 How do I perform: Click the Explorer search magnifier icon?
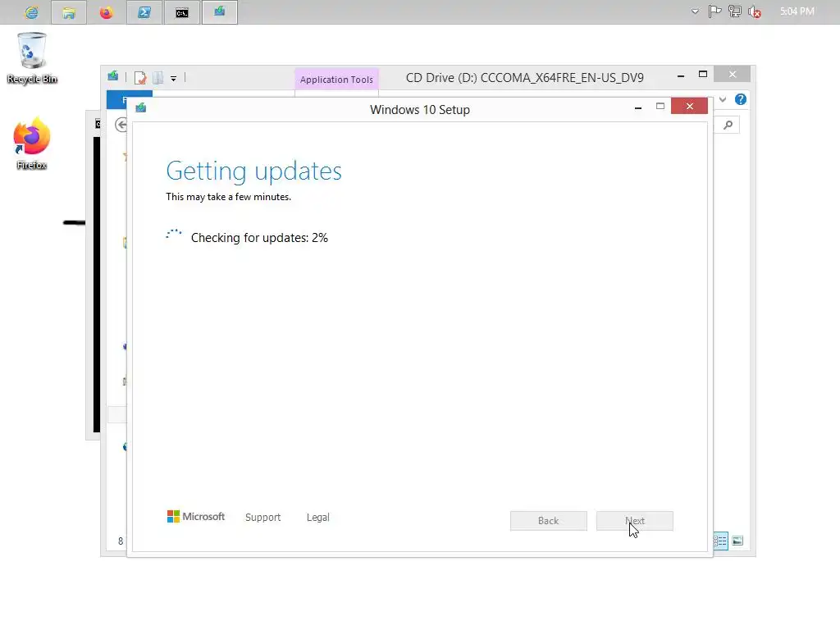coord(728,125)
